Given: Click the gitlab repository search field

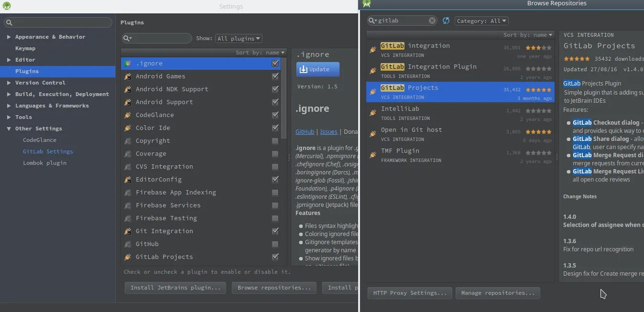Looking at the screenshot, I should click(402, 21).
